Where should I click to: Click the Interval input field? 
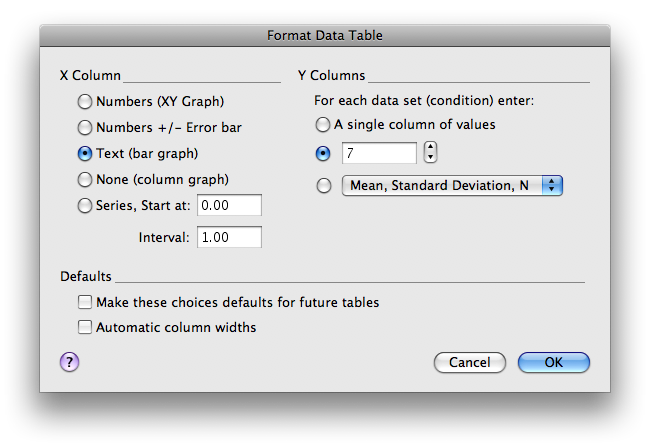(x=230, y=237)
